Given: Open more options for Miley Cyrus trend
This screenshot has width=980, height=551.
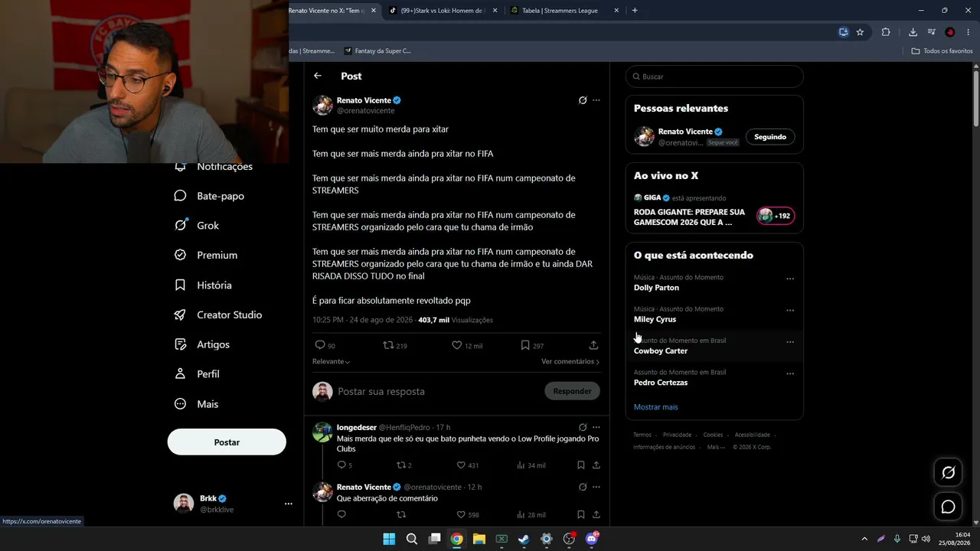Looking at the screenshot, I should [x=790, y=310].
